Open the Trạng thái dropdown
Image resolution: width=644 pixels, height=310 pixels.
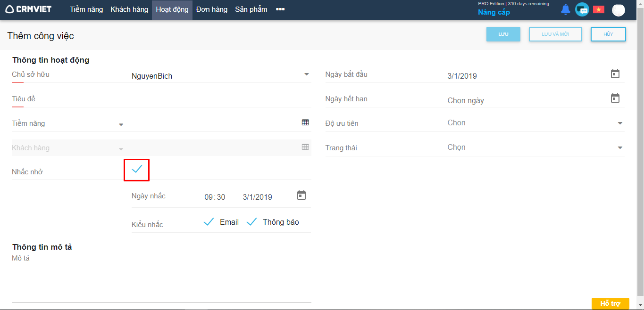coord(620,148)
